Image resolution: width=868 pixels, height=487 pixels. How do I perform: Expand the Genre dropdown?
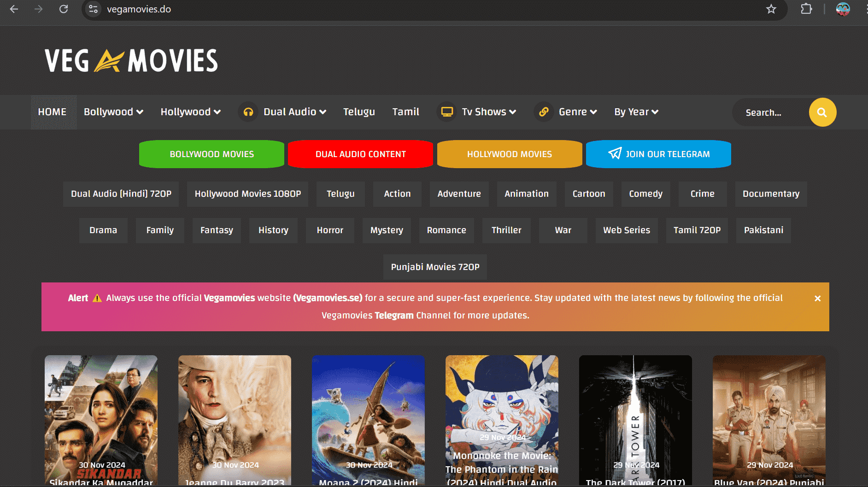point(578,112)
